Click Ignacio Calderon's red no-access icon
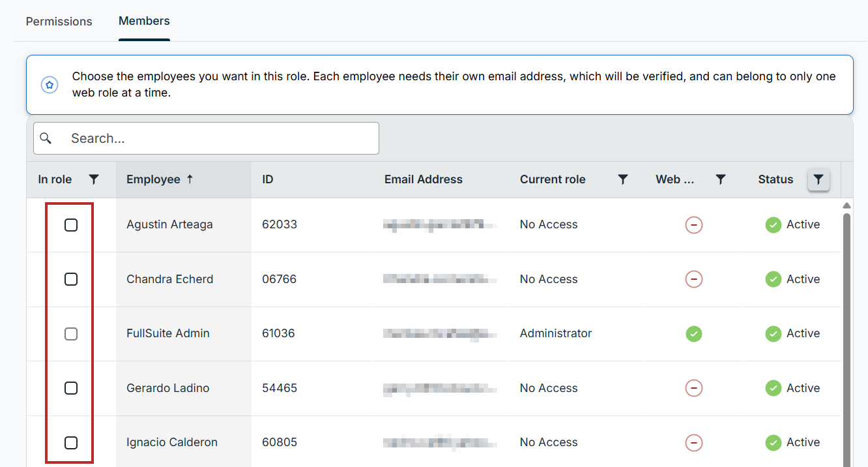The width and height of the screenshot is (868, 467). tap(694, 443)
